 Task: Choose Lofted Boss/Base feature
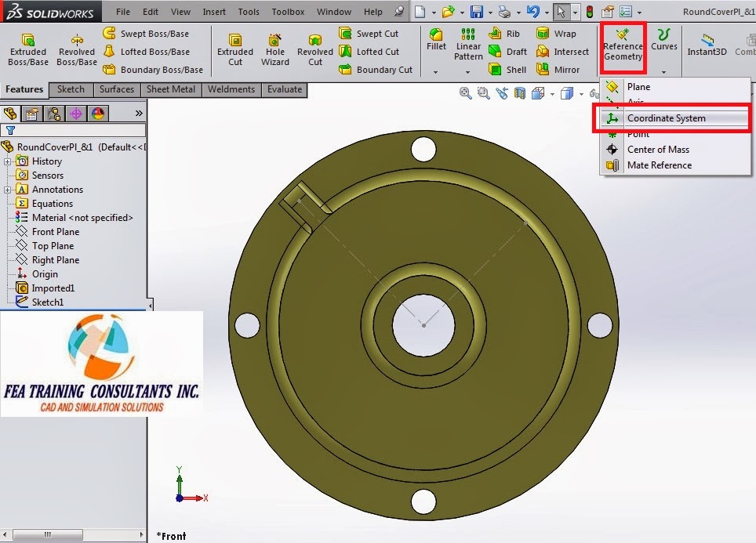(147, 52)
